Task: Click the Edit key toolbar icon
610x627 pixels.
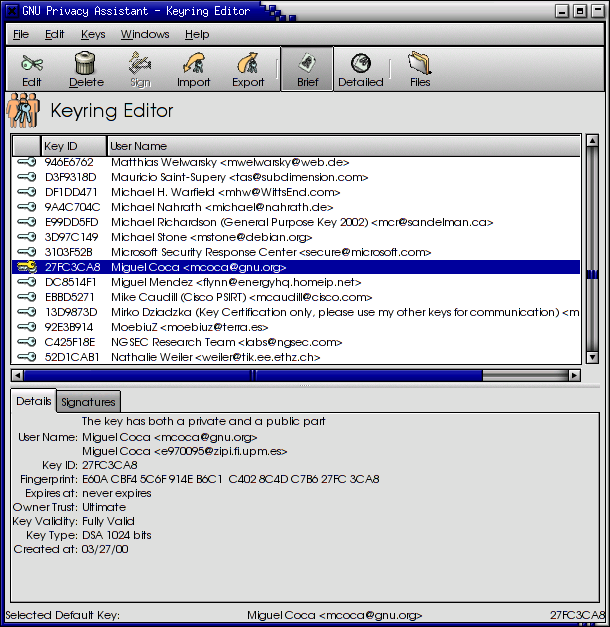Action: tap(32, 69)
